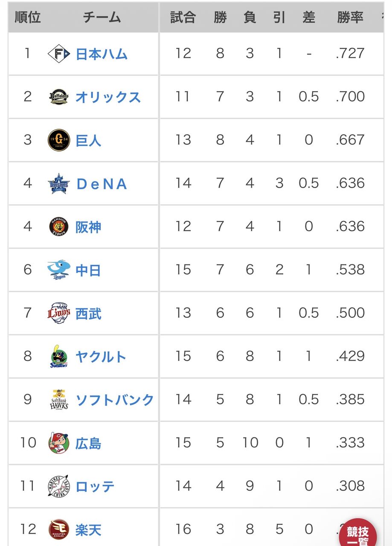
Task: Click the SoftBank Hawks logo icon
Action: 58,399
